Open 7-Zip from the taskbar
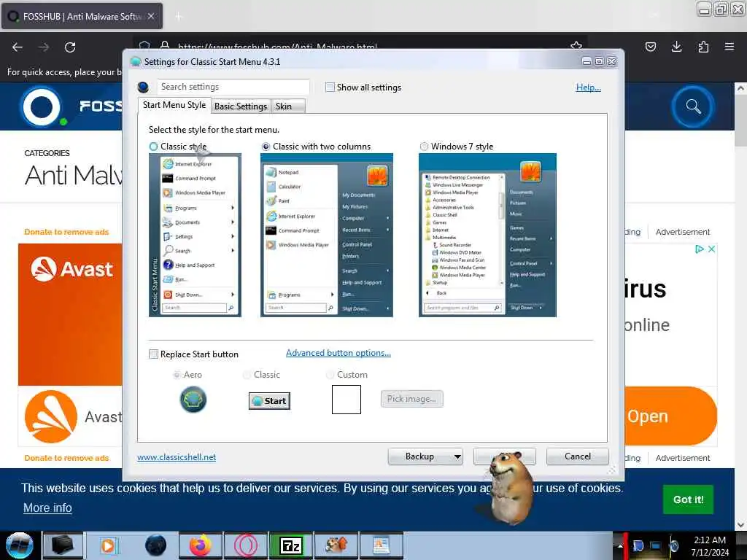This screenshot has height=560, width=747. coord(291,545)
